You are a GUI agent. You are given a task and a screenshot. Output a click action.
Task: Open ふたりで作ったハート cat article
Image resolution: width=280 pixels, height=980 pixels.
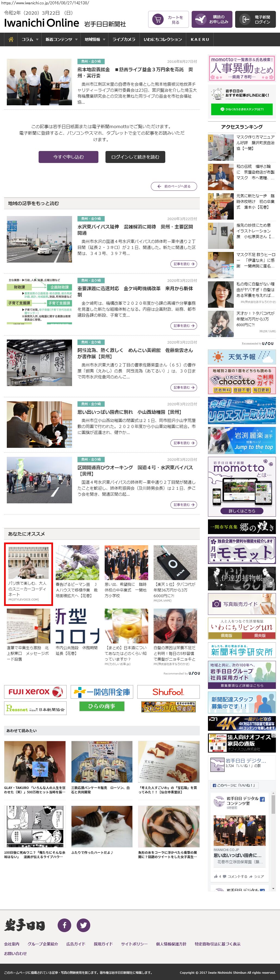click(102, 830)
